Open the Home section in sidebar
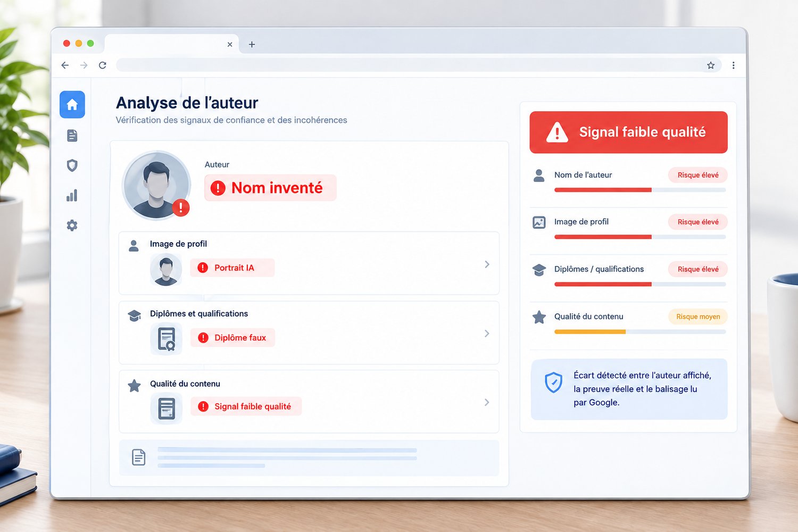Image resolution: width=798 pixels, height=532 pixels. [72, 104]
